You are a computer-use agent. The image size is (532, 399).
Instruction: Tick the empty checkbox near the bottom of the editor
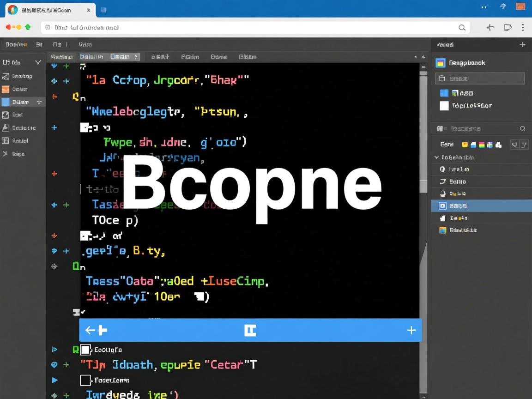tap(85, 381)
